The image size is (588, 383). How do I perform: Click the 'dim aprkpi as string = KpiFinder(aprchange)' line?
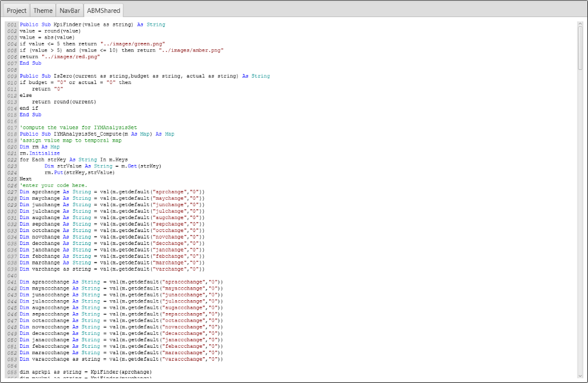(x=86, y=372)
